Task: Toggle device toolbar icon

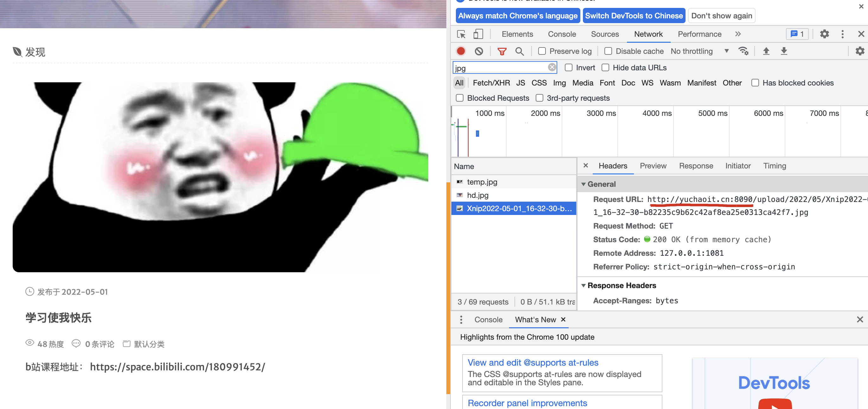Action: (x=478, y=34)
